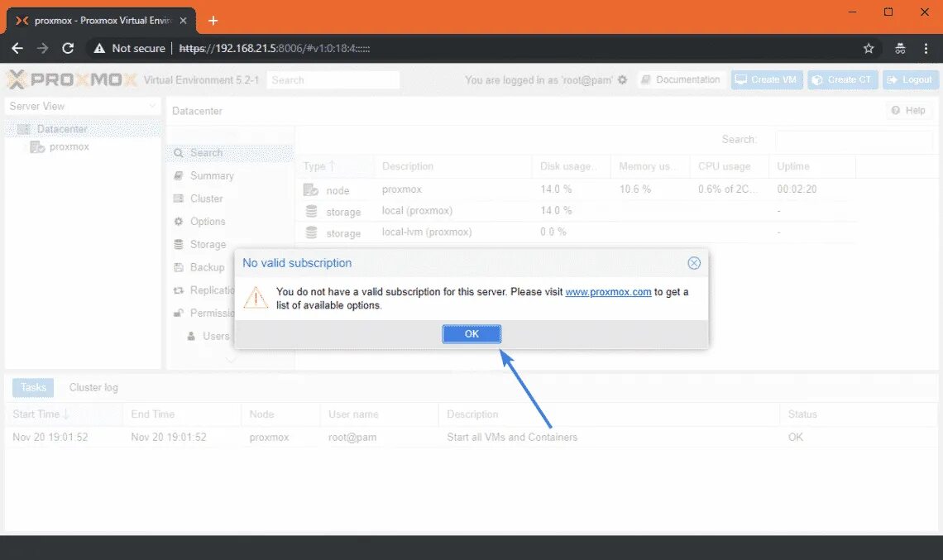Switch to the Tasks tab
The image size is (943, 560).
pyautogui.click(x=33, y=387)
